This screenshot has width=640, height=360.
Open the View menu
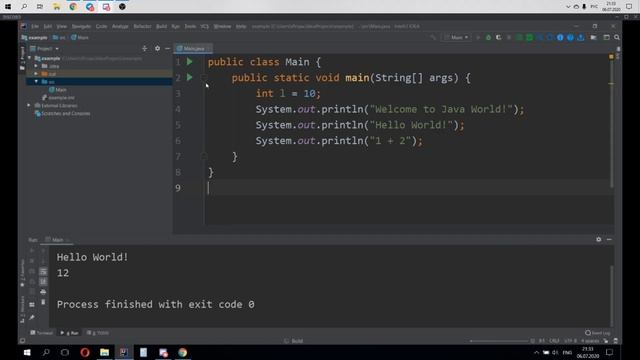62,26
